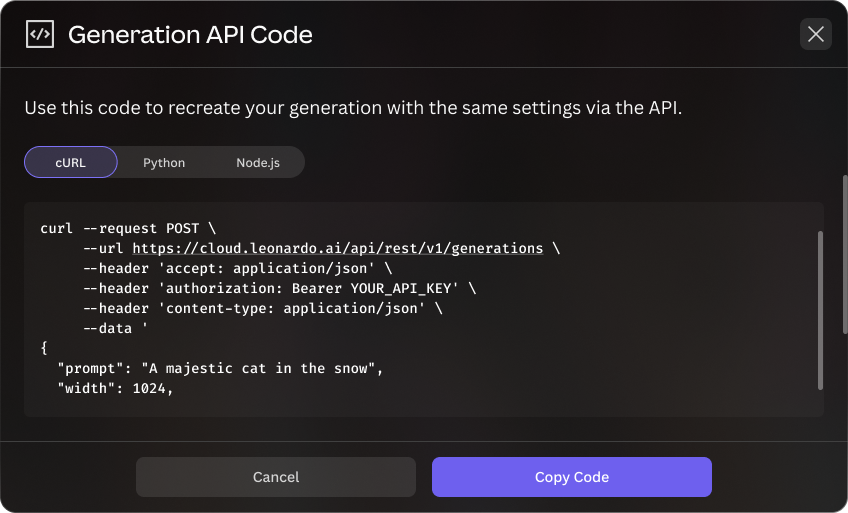This screenshot has height=513, width=848.
Task: Click the code block scrollbar thumb
Action: pyautogui.click(x=820, y=310)
